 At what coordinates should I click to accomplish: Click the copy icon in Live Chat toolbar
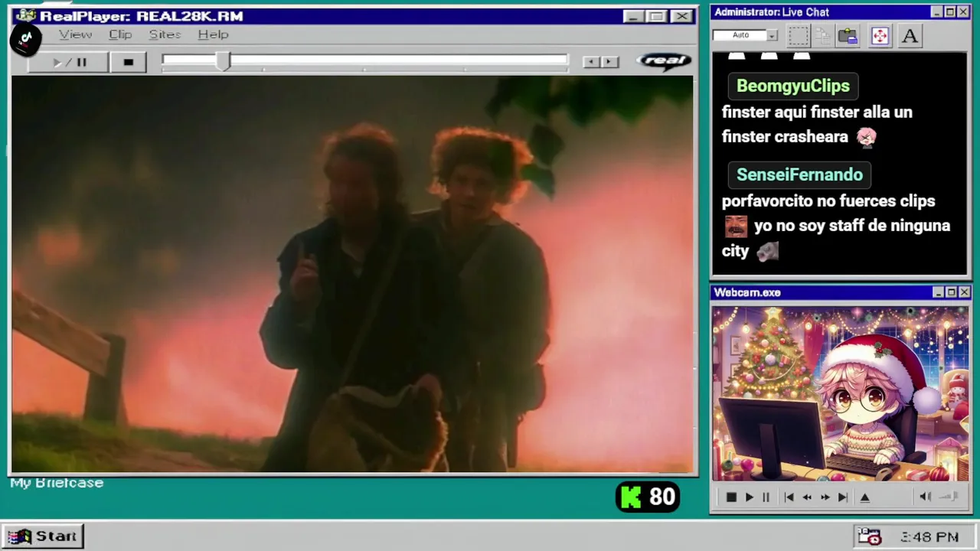coord(823,35)
